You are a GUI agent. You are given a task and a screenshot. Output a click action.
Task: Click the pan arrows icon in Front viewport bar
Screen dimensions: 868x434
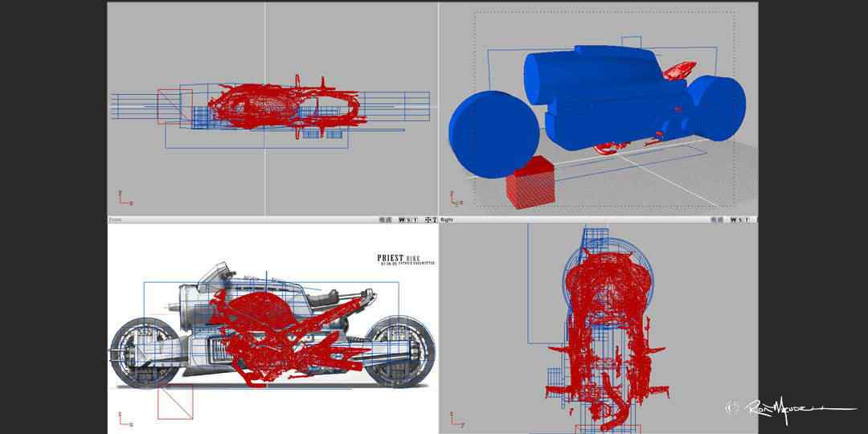[428, 219]
